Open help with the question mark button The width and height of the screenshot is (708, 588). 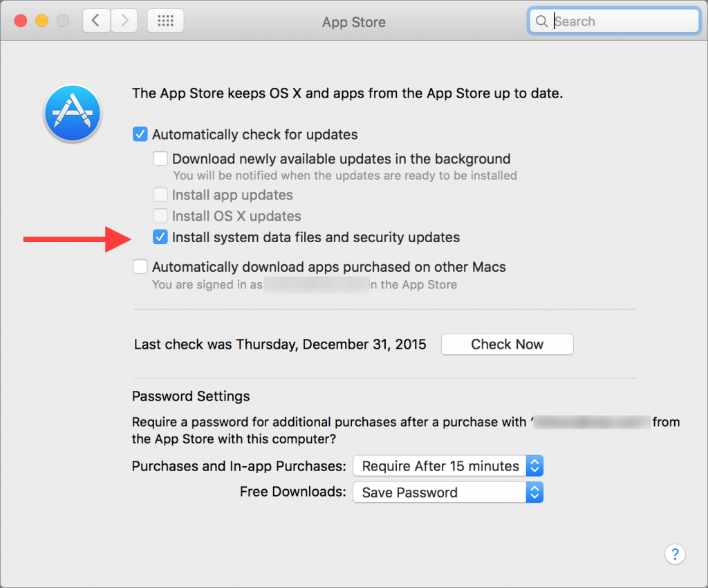[x=674, y=553]
